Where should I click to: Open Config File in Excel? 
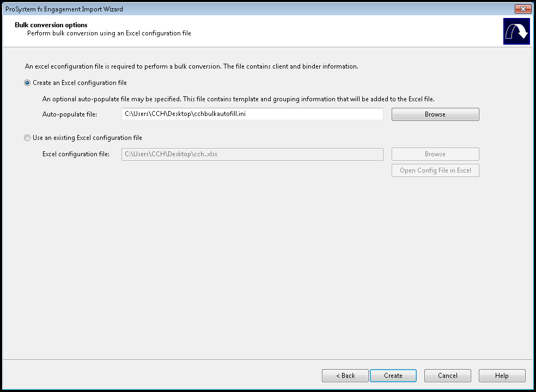click(x=435, y=170)
